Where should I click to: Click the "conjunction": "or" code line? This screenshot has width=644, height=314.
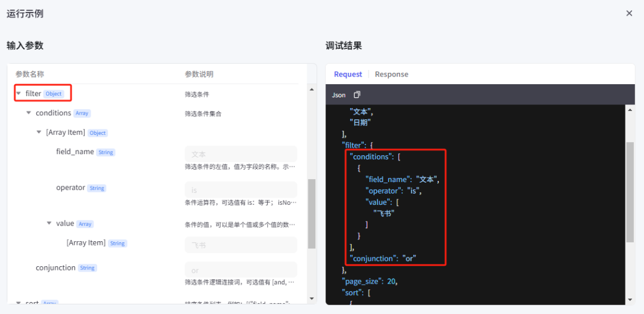tap(383, 258)
